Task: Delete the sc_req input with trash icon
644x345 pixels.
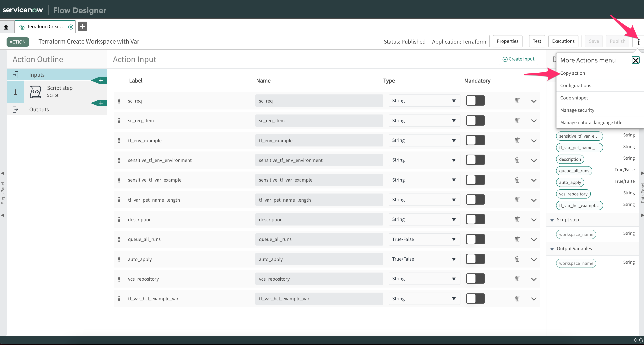Action: 517,101
